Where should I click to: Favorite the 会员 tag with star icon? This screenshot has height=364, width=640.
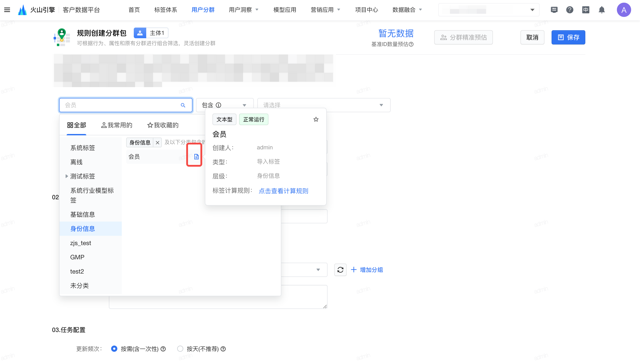click(x=316, y=119)
